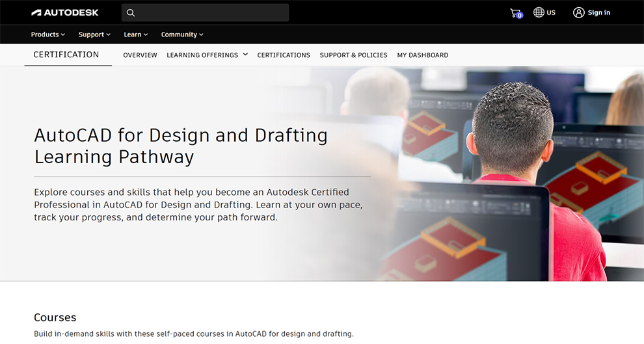Click the globe region icon
The width and height of the screenshot is (644, 344).
[539, 12]
